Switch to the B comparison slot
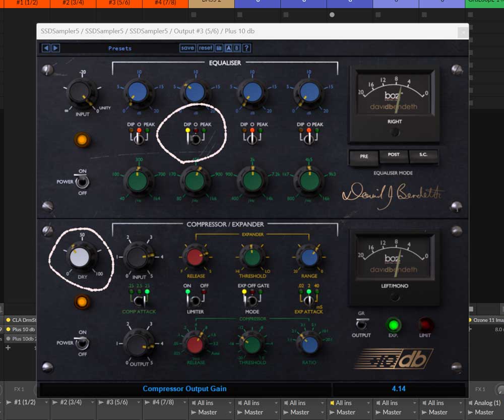 237,48
